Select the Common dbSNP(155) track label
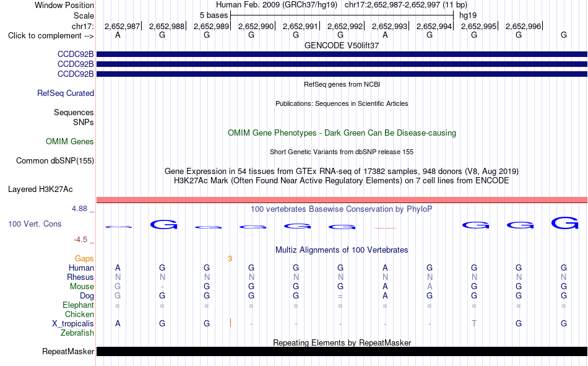588x366 pixels. 55,160
